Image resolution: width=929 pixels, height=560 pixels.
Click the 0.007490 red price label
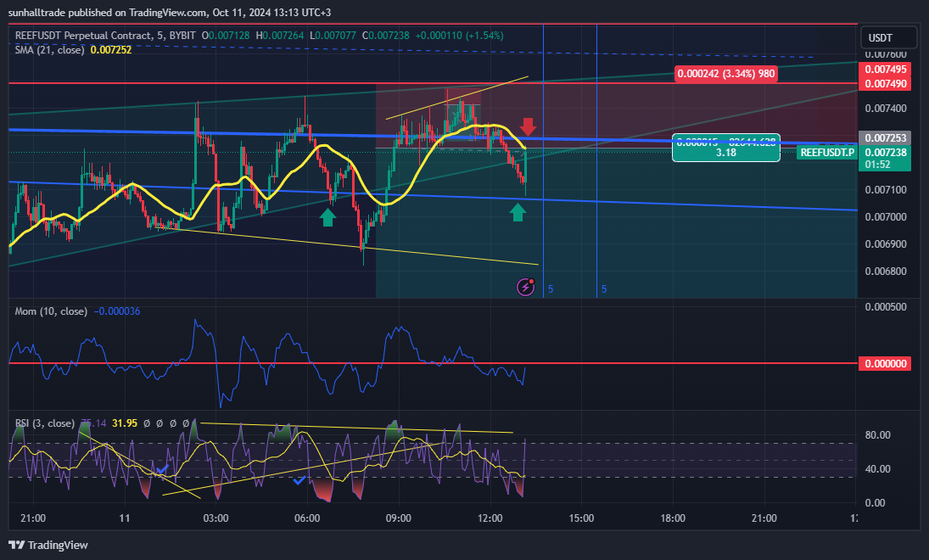[x=885, y=83]
